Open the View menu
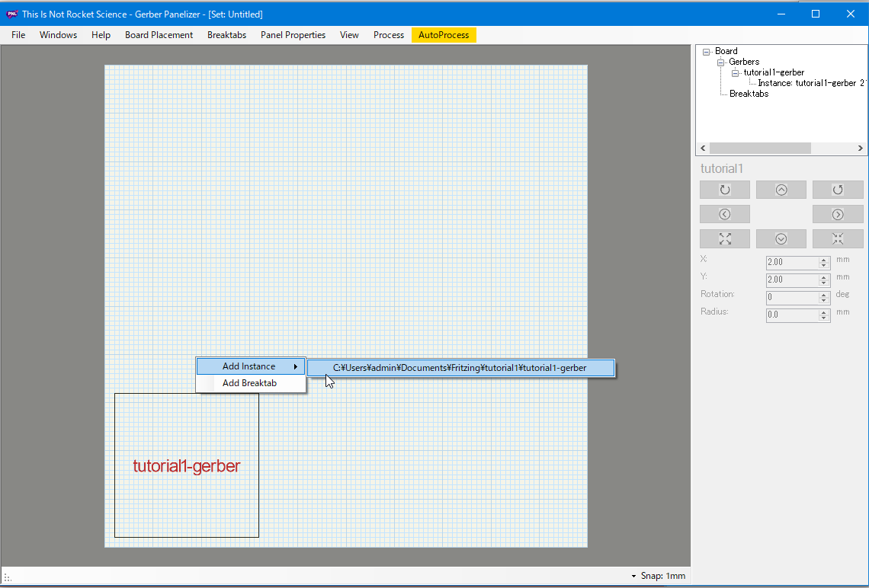This screenshot has height=588, width=869. [349, 35]
